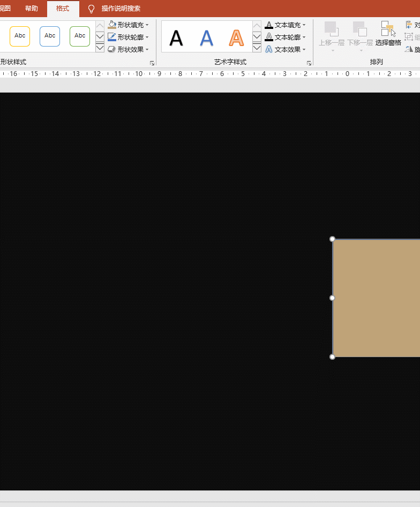Expand the WordArt styles gallery (bottom arrow)
Screen dimensions: 420x507
[257, 48]
